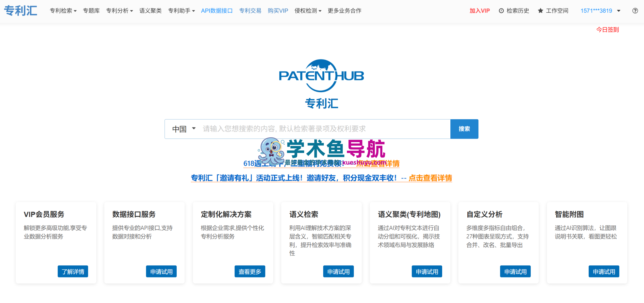Open the API数据接口 link

(217, 11)
